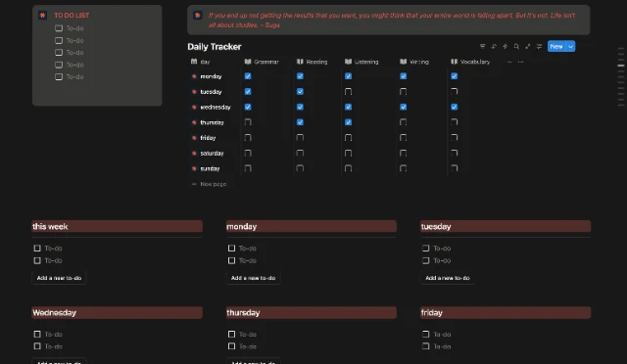
Task: Click the lightning automations icon
Action: click(x=506, y=46)
